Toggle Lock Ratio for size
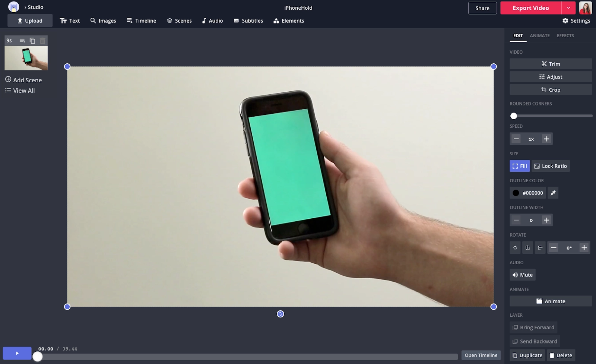 point(551,166)
